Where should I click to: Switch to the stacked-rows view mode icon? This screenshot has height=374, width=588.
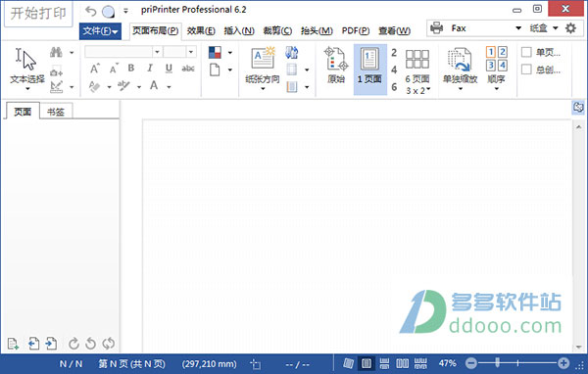384,363
